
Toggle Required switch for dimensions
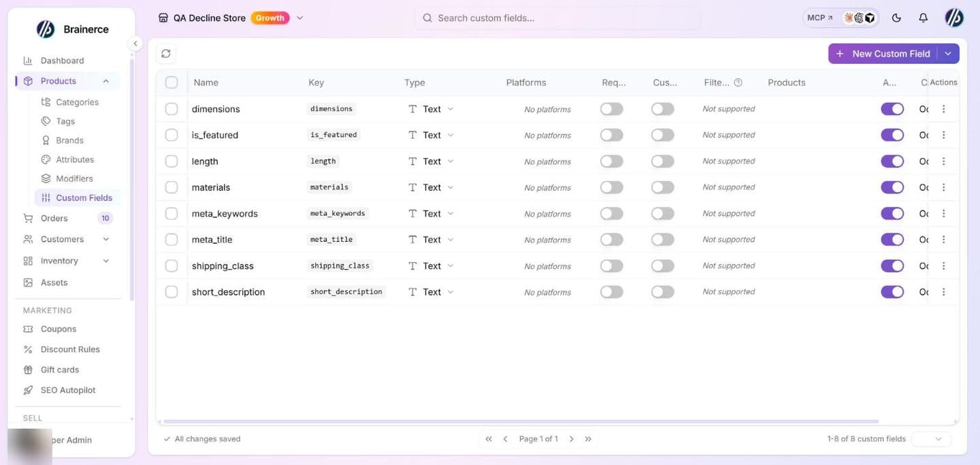[612, 109]
